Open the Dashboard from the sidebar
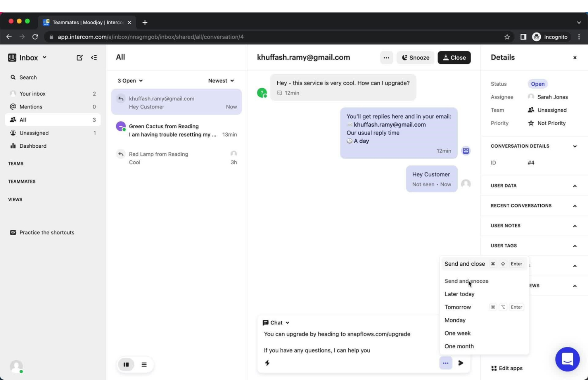Image resolution: width=588 pixels, height=392 pixels. pyautogui.click(x=33, y=146)
